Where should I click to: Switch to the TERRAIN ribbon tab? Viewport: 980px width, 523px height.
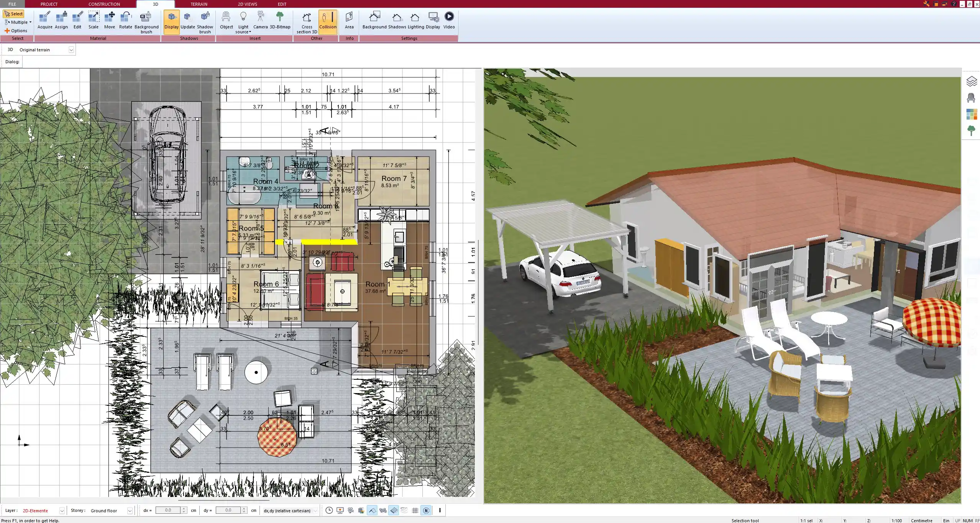pyautogui.click(x=198, y=4)
